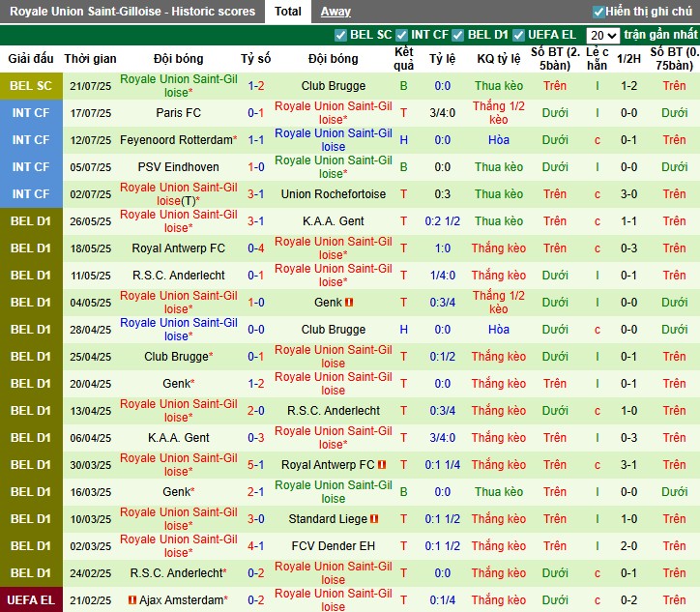Image resolution: width=700 pixels, height=612 pixels.
Task: Toggle the Hiển thị ghi chú checkbox
Action: (598, 12)
